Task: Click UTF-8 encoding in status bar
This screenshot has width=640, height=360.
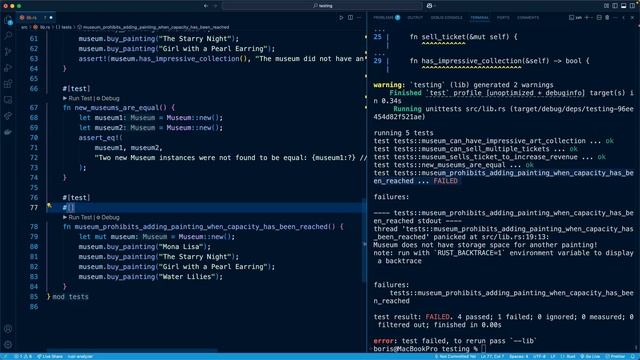Action: click(539, 357)
